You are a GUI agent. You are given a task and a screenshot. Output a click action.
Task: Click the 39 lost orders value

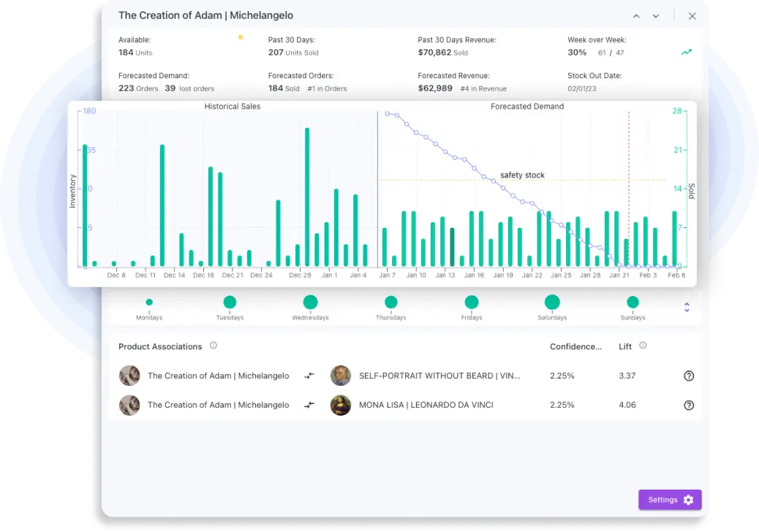tap(170, 88)
